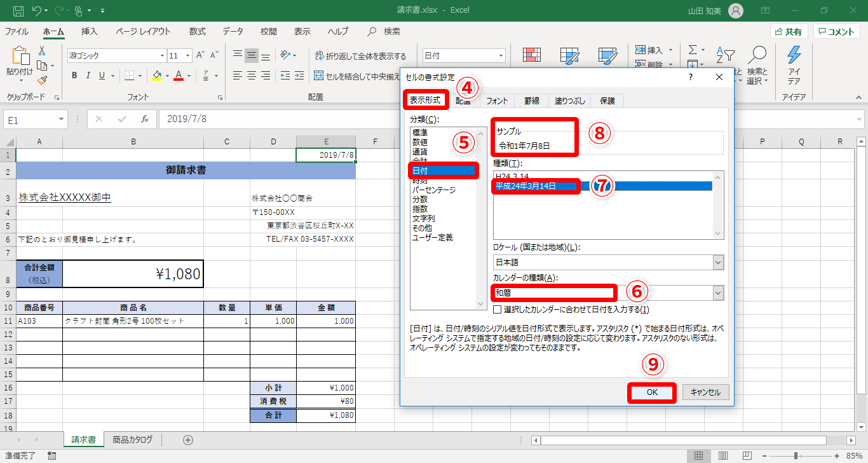Open the font size dropdown showing 11
Viewport: 868px width, 463px height.
point(188,55)
